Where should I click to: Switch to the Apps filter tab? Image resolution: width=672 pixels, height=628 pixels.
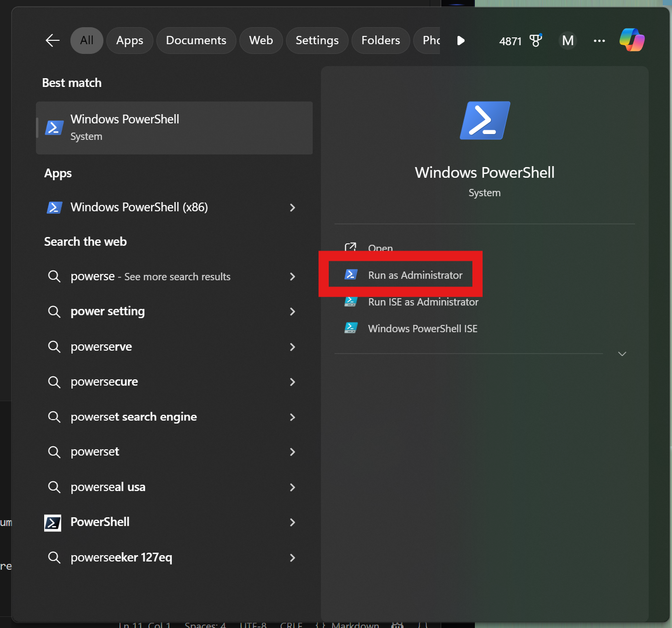coord(130,40)
